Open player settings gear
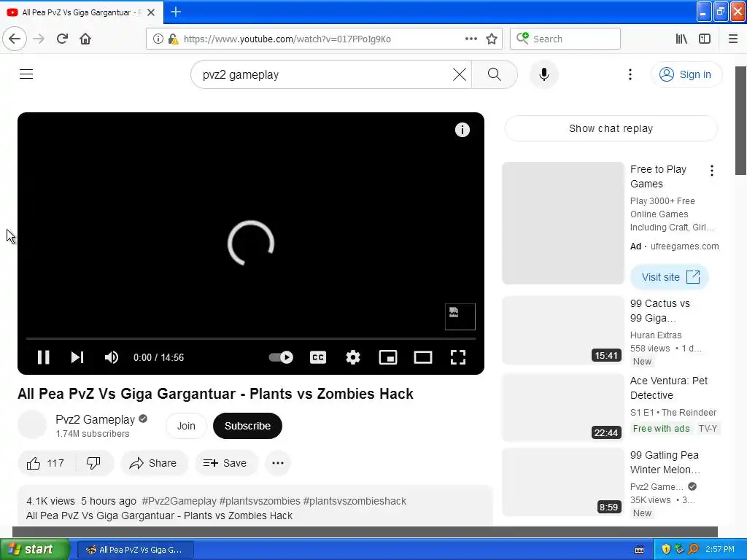This screenshot has width=747, height=560. pos(352,357)
